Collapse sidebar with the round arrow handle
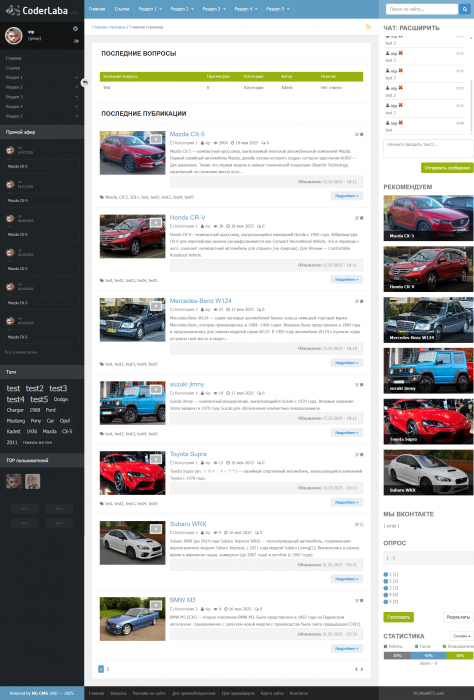 85,83
